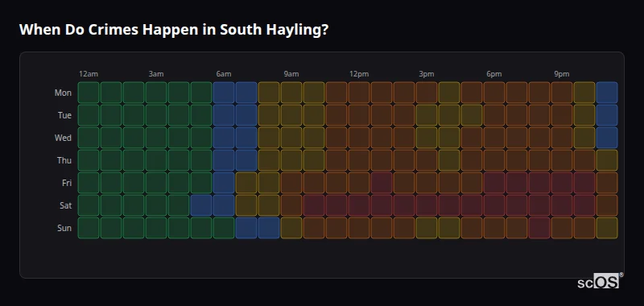This screenshot has height=306, width=644.
Task: Click the Friday 7am yellow cell
Action: pos(246,183)
